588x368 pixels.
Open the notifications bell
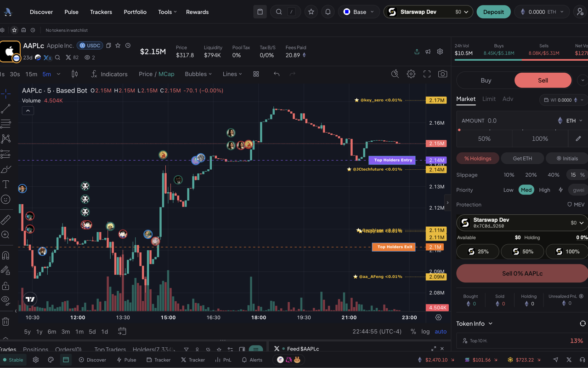click(328, 12)
